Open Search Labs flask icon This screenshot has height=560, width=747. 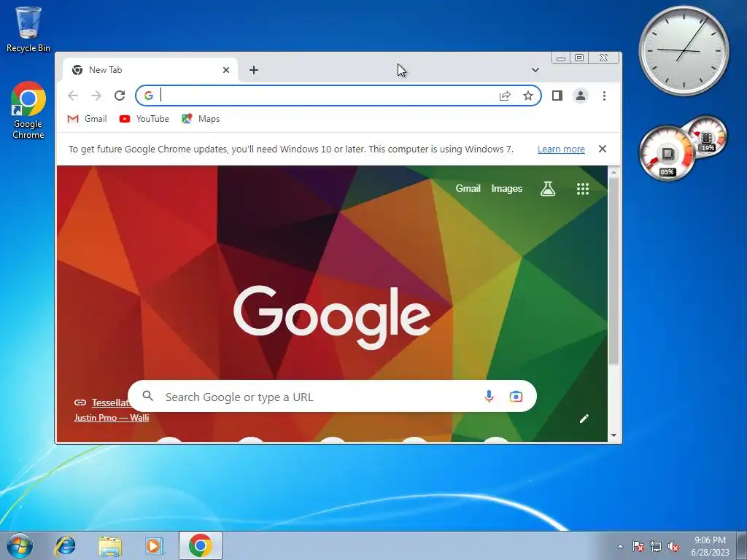[x=547, y=189]
